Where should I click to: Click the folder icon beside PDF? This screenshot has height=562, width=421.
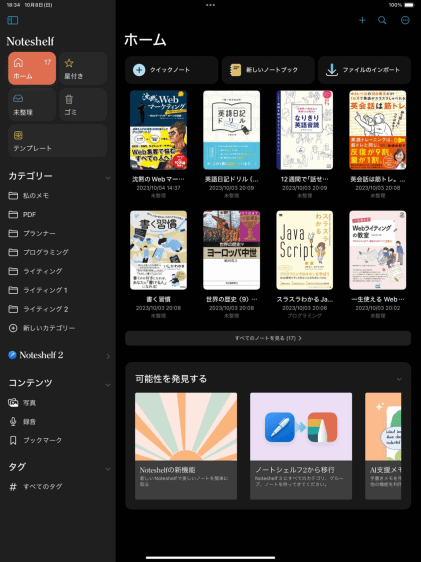coord(13,214)
